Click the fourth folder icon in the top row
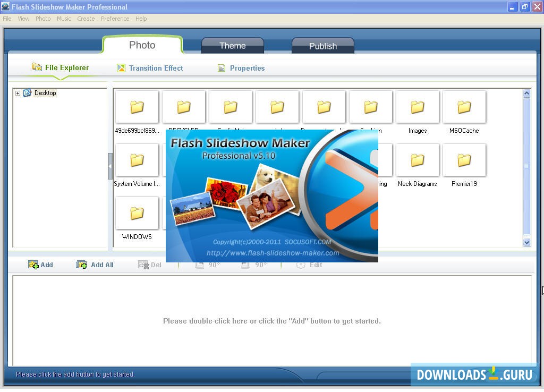The image size is (544, 392). pos(277,107)
